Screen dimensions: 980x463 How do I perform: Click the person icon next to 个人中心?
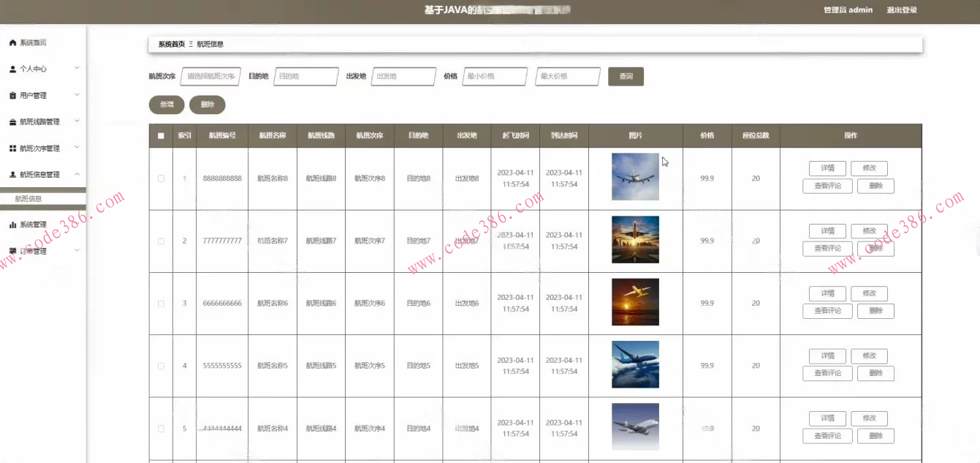12,69
